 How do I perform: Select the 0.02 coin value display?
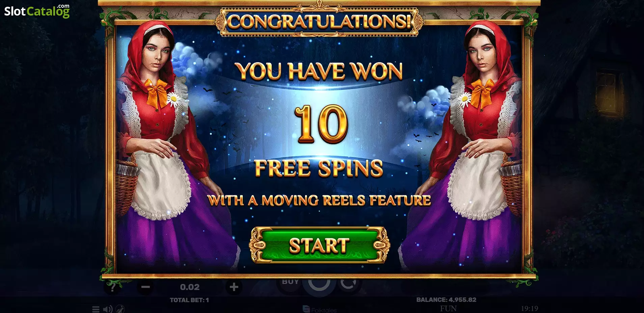pyautogui.click(x=190, y=287)
